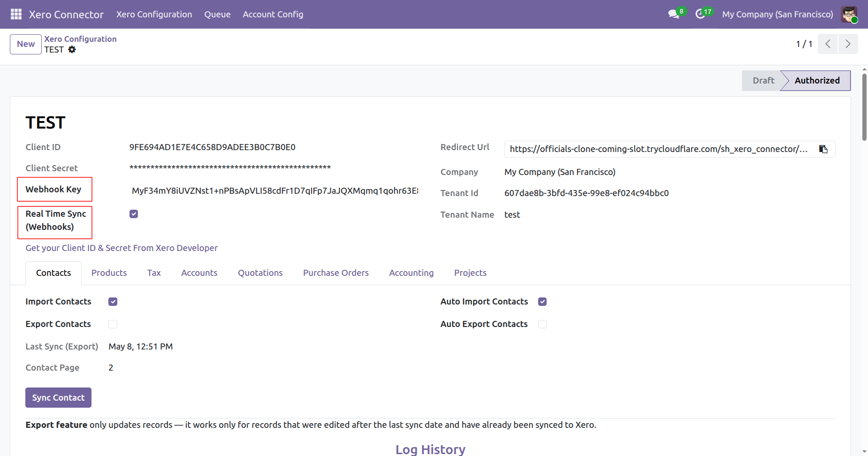Copy the Redirect Url with the clipboard icon
This screenshot has height=456, width=868.
[x=823, y=149]
